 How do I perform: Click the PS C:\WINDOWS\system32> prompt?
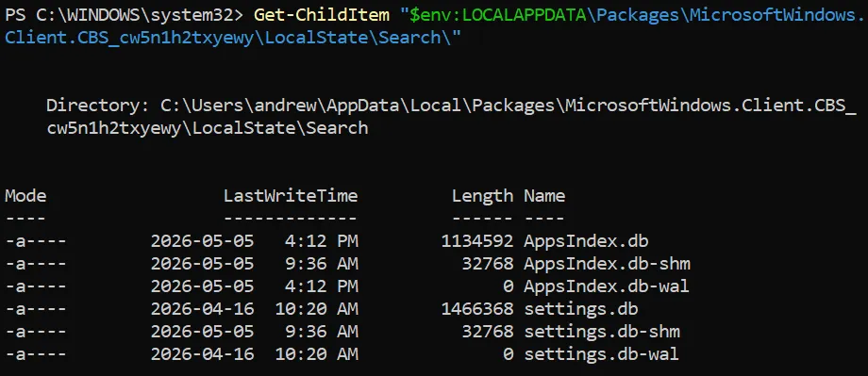coord(125,15)
